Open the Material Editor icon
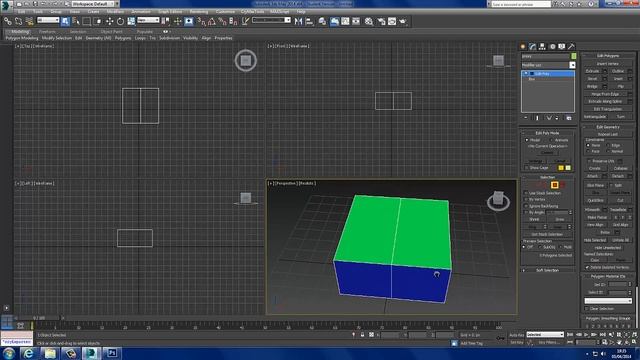The image size is (640, 360). coord(369,21)
